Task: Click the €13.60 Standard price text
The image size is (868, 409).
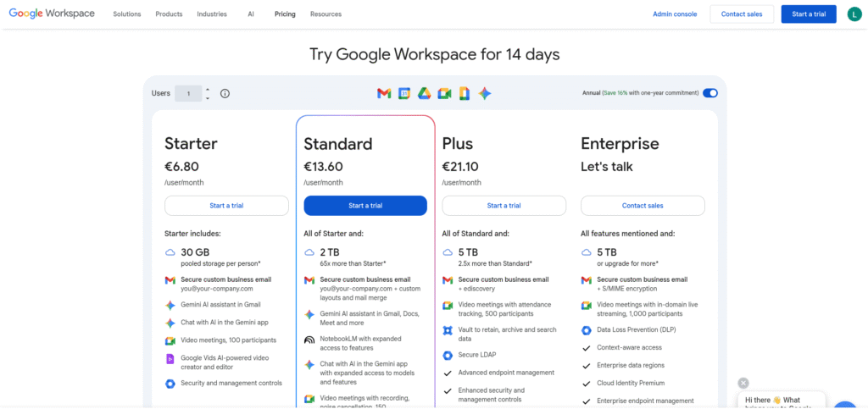Action: coord(323,166)
